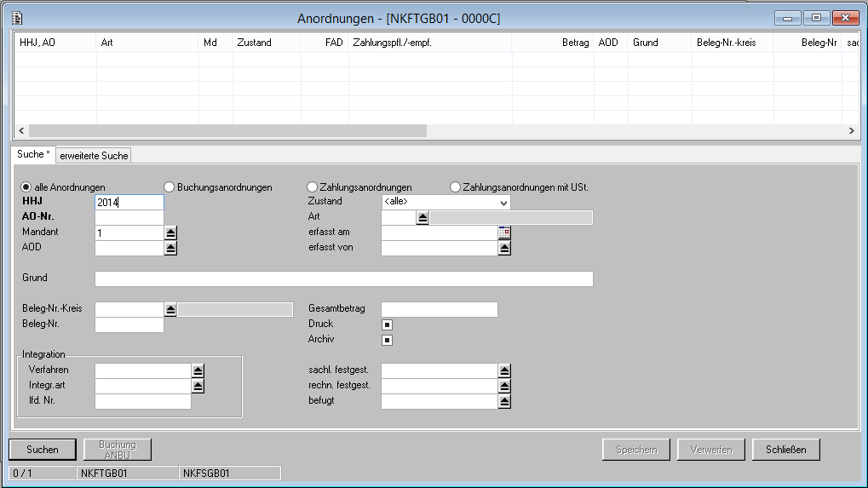This screenshot has width=868, height=488.
Task: Click the Beleg-Nr.-Kreis lookup icon
Action: (x=170, y=309)
